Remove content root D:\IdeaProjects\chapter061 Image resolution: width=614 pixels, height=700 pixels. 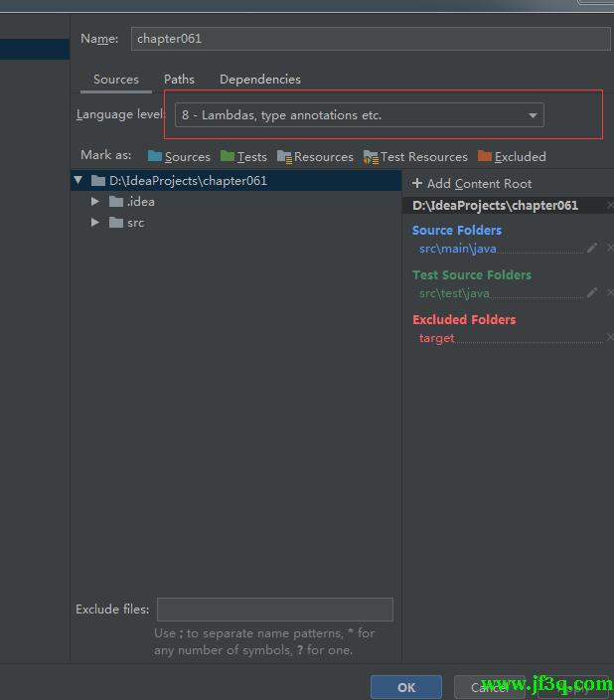(x=609, y=205)
